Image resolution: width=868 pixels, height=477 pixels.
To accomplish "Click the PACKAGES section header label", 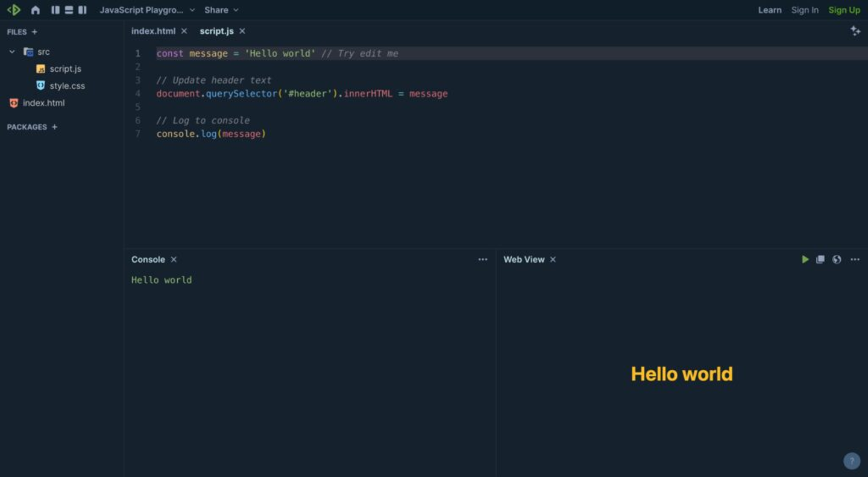I will pos(27,127).
